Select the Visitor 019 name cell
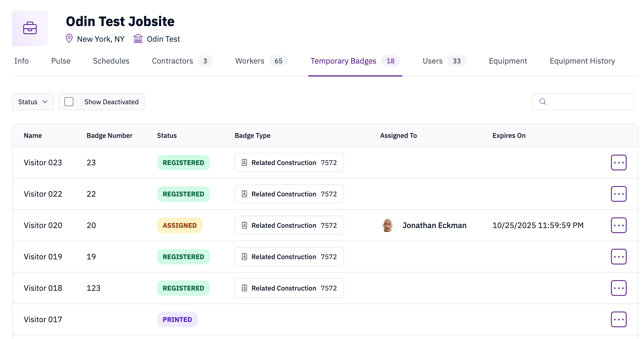 [x=43, y=257]
